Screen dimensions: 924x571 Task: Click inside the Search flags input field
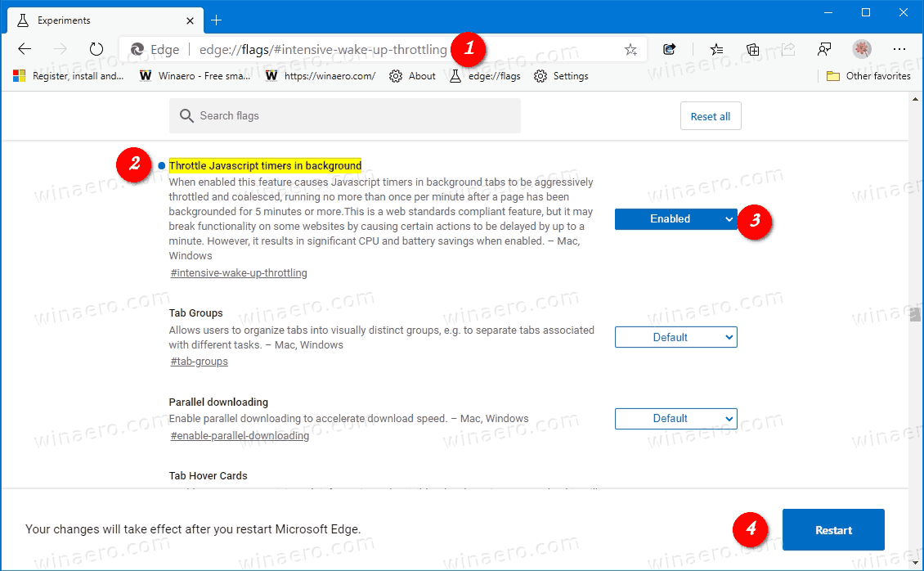pos(327,115)
